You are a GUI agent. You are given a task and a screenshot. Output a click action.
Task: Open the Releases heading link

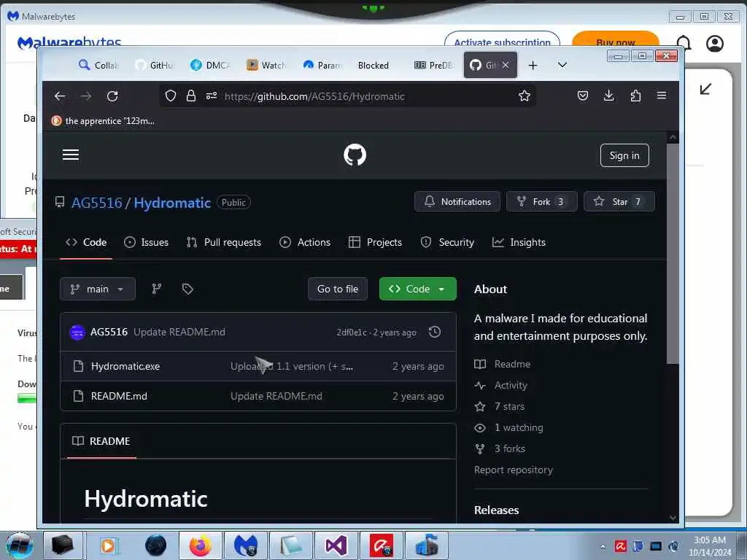tap(496, 510)
